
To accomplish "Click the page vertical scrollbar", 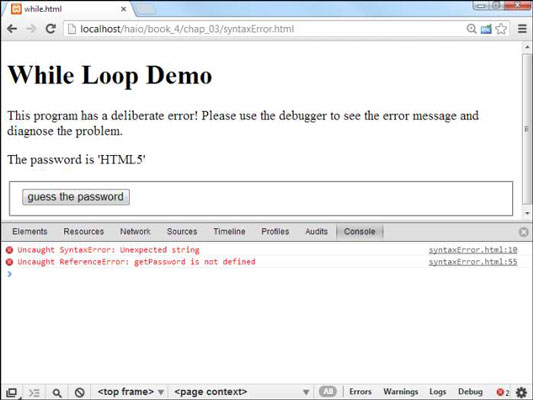I will coord(527,130).
